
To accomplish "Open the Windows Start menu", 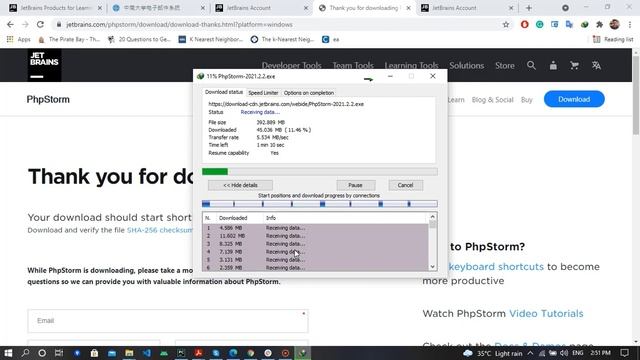I will click(8, 353).
